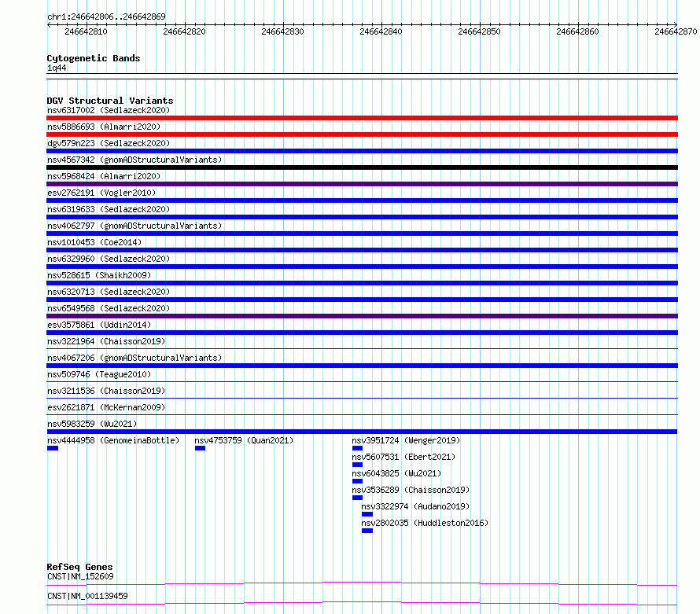The width and height of the screenshot is (700, 614).
Task: Select nsv1010453 (Coe2014) label
Action: tap(94, 242)
